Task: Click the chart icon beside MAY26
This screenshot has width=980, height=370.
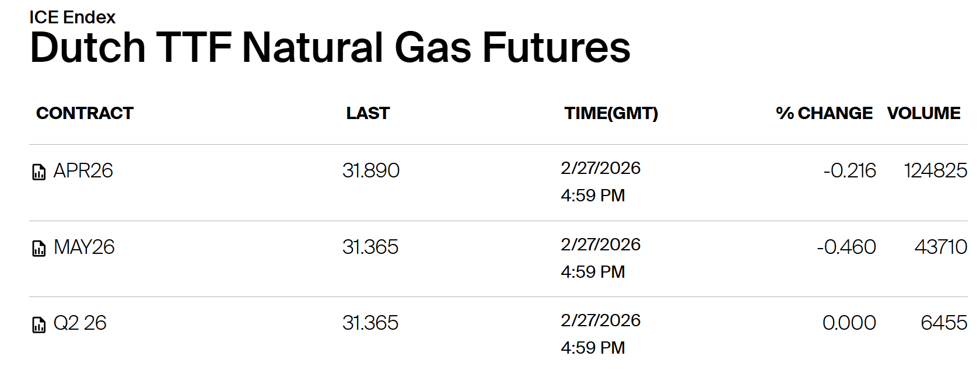Action: tap(38, 249)
